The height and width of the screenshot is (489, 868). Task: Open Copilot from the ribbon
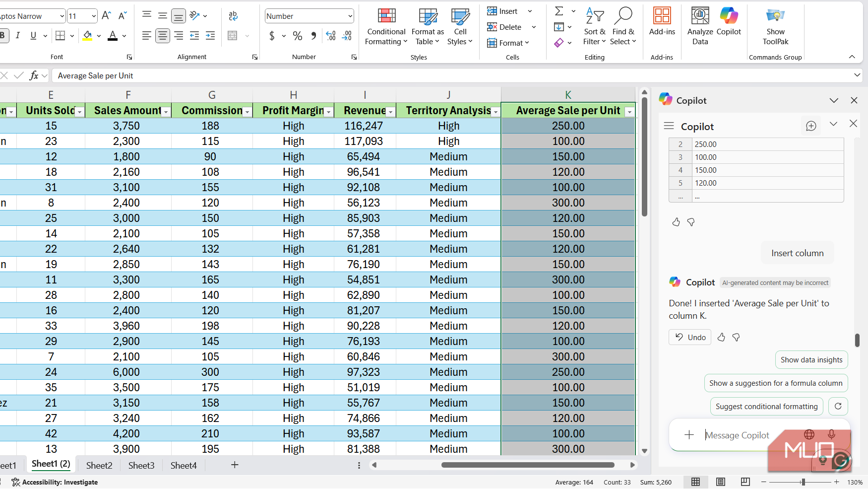[729, 22]
